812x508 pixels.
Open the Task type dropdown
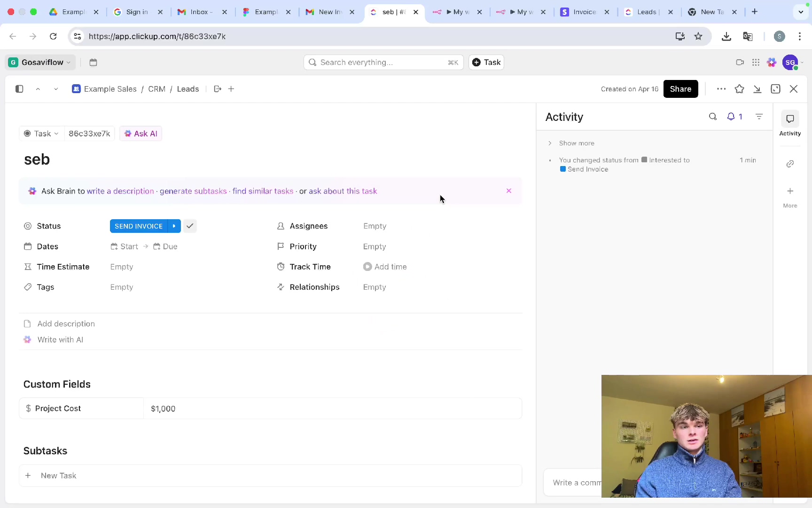[42, 134]
